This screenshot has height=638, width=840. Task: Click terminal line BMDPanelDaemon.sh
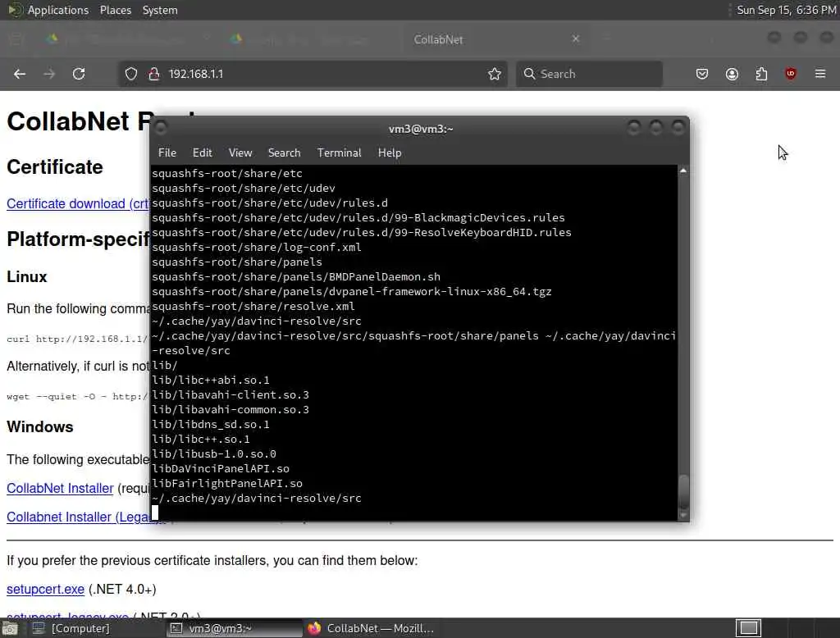tap(296, 277)
